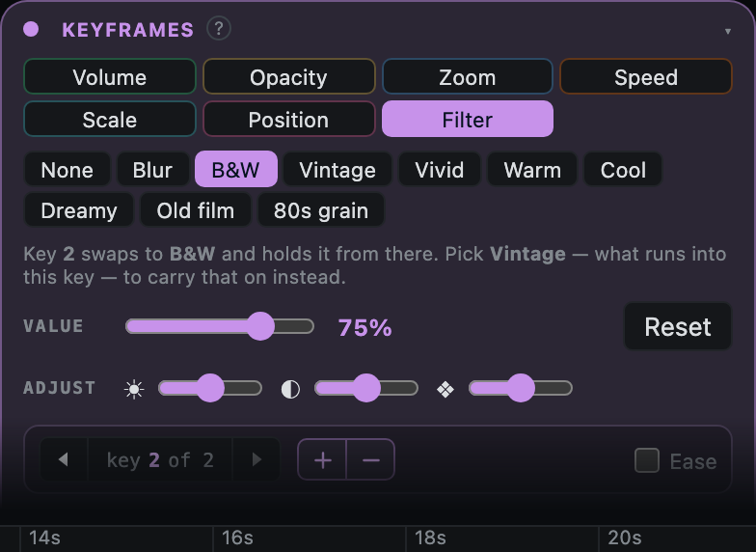Image resolution: width=756 pixels, height=552 pixels.
Task: Click the bold 'Vintage' word in hint
Action: [x=527, y=254]
